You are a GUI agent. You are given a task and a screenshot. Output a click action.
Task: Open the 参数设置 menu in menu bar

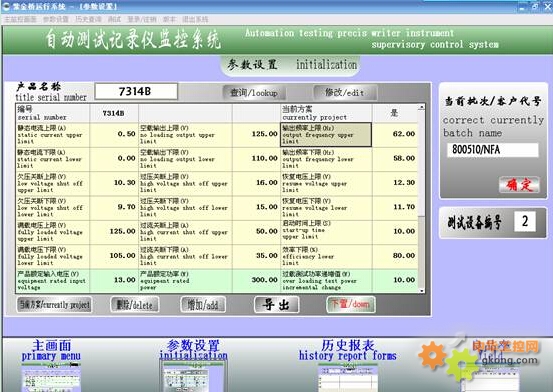[56, 19]
